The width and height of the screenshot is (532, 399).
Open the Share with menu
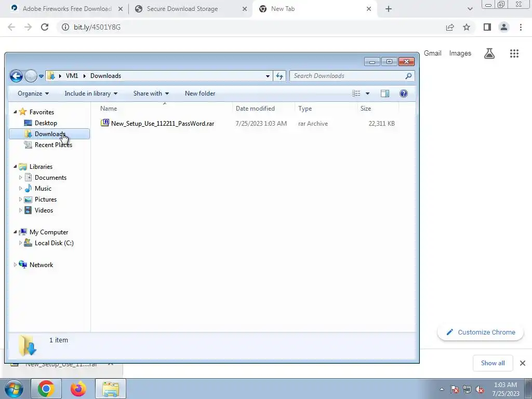click(151, 94)
